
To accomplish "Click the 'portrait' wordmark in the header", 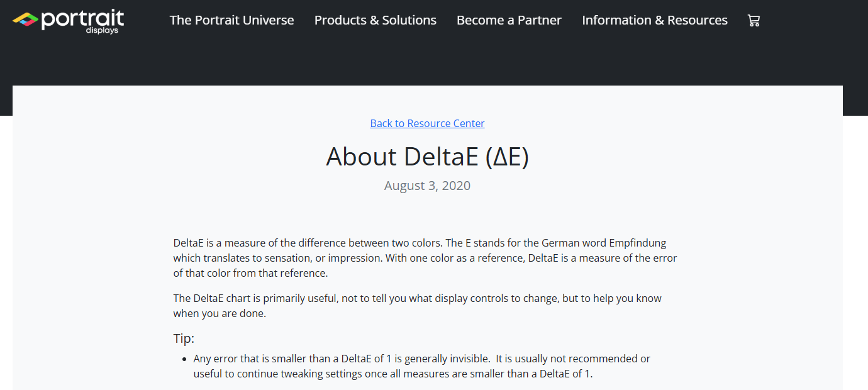I will [83, 18].
